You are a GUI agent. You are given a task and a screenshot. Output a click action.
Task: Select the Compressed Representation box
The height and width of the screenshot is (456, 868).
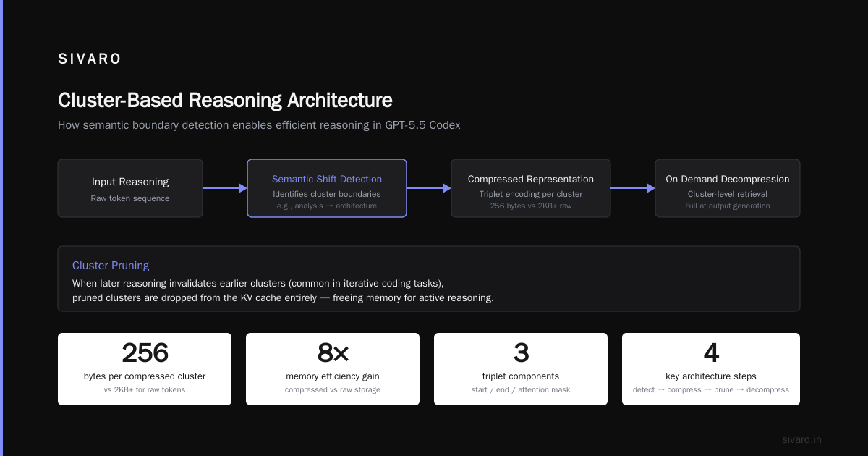coord(531,188)
